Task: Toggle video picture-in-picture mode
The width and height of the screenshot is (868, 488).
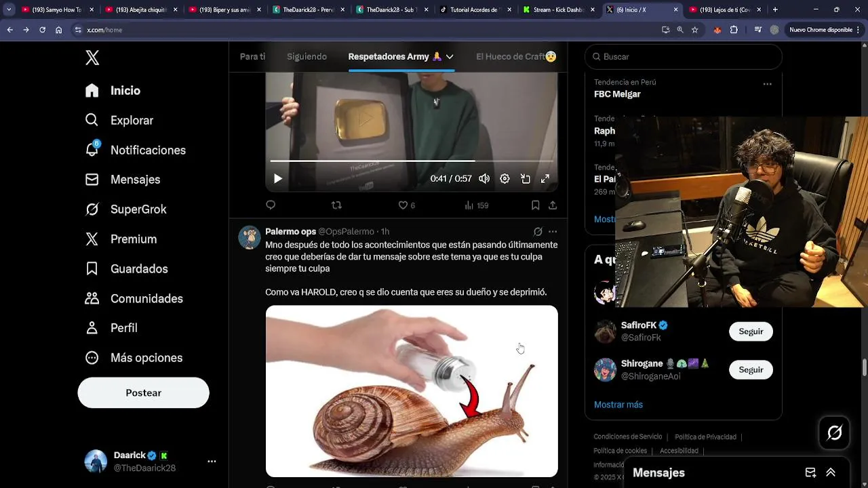Action: [525, 179]
